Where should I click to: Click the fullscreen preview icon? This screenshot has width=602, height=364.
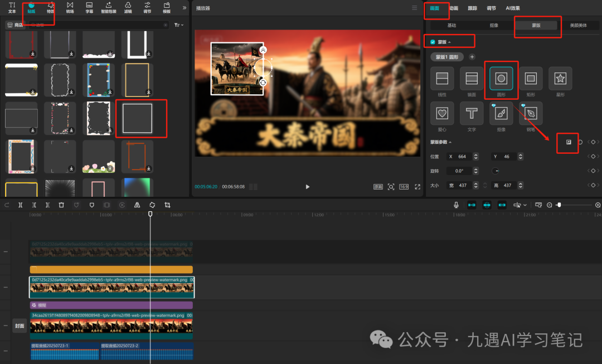point(417,187)
